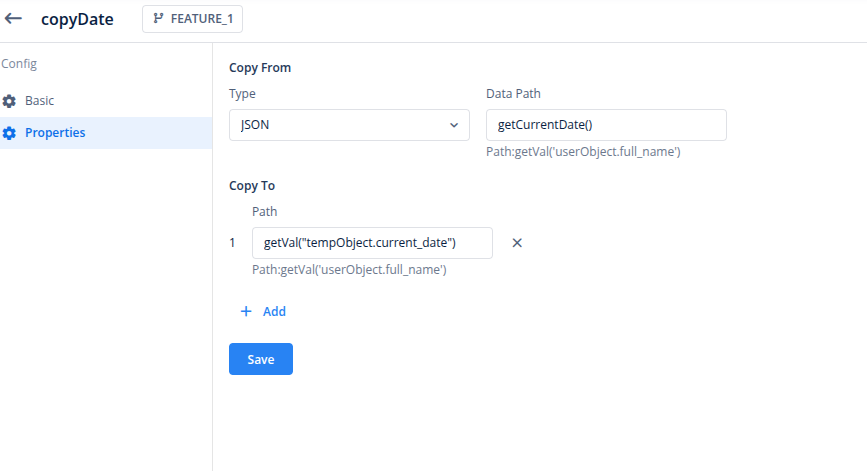
Task: Click the Add link text
Action: 274,311
